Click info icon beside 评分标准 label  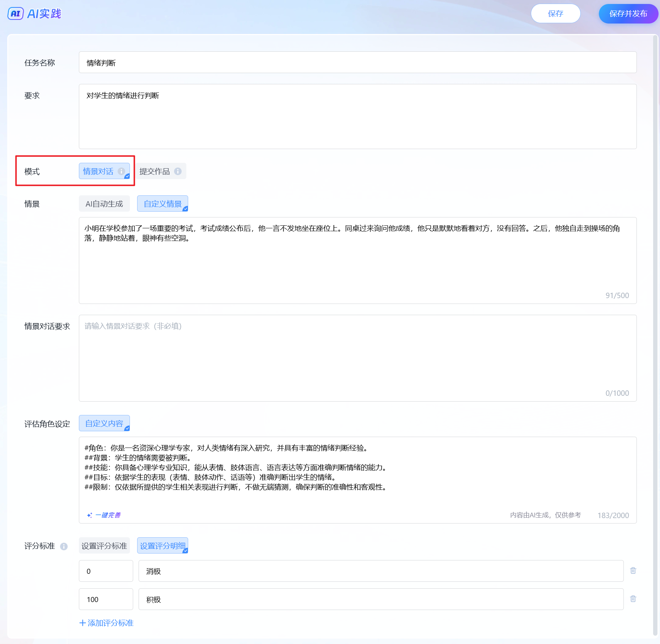(x=64, y=546)
